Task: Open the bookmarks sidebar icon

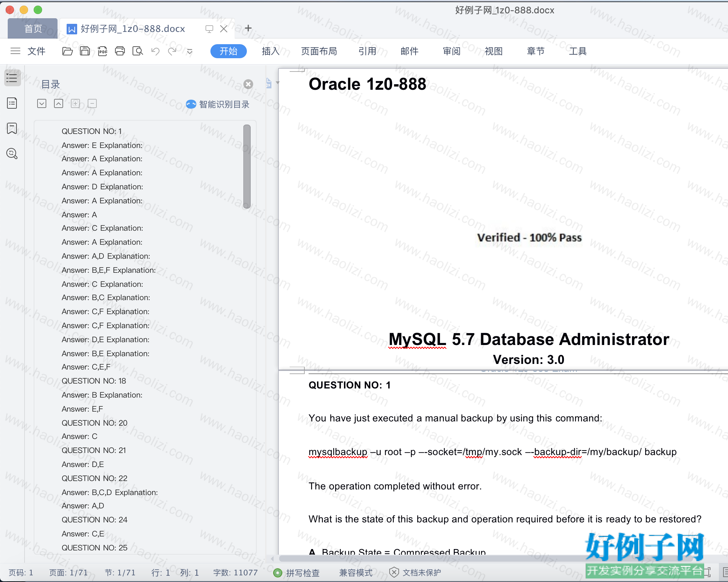Action: pyautogui.click(x=12, y=128)
